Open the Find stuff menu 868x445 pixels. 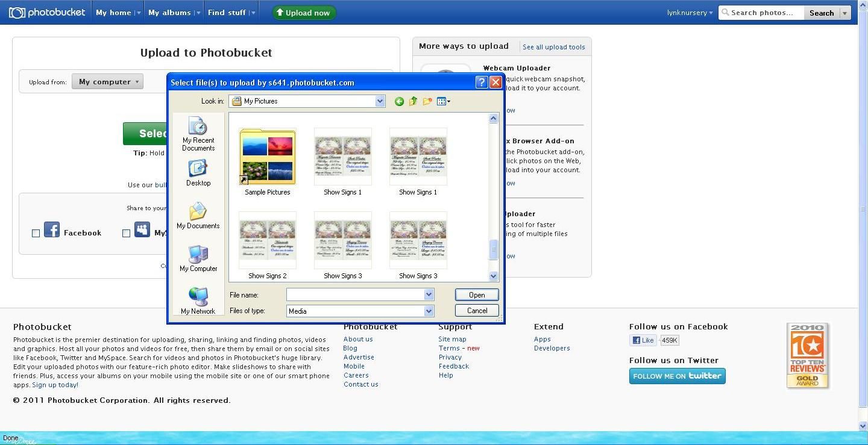point(227,13)
